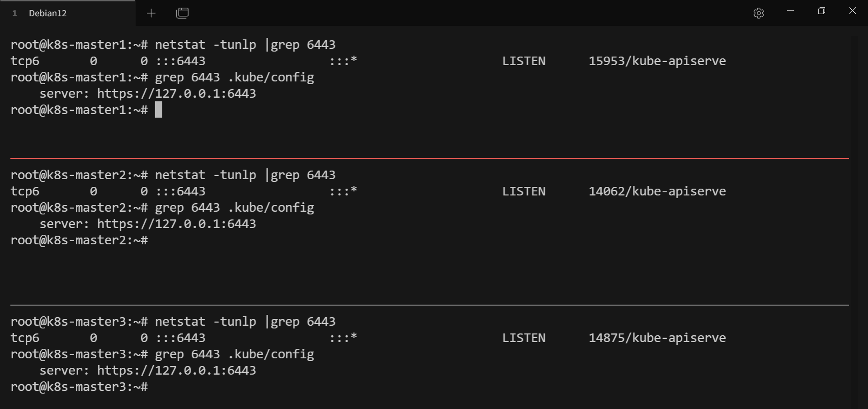Click the server URL in the k8s-master2 output
Viewport: 868px width, 409px height.
176,224
